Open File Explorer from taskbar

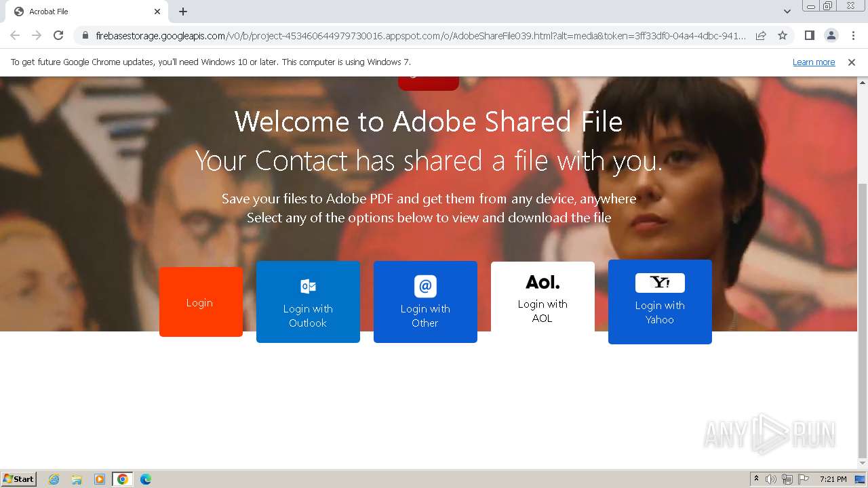tap(77, 479)
